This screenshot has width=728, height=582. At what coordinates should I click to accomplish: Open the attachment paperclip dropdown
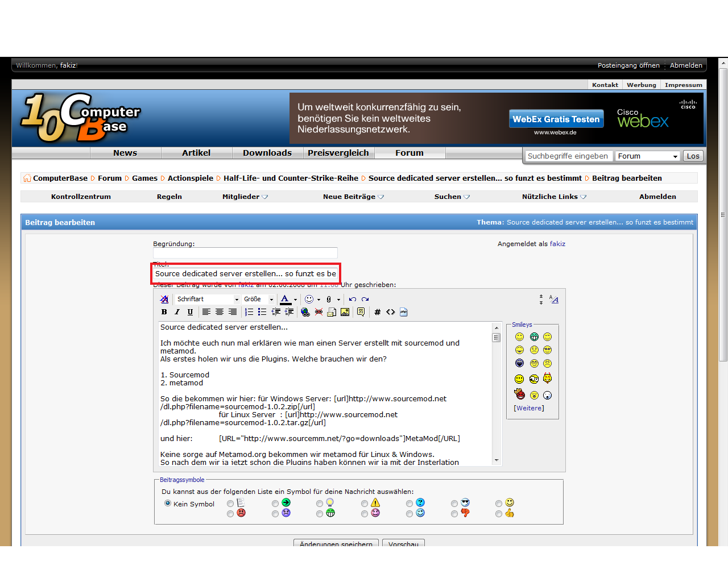click(x=338, y=300)
